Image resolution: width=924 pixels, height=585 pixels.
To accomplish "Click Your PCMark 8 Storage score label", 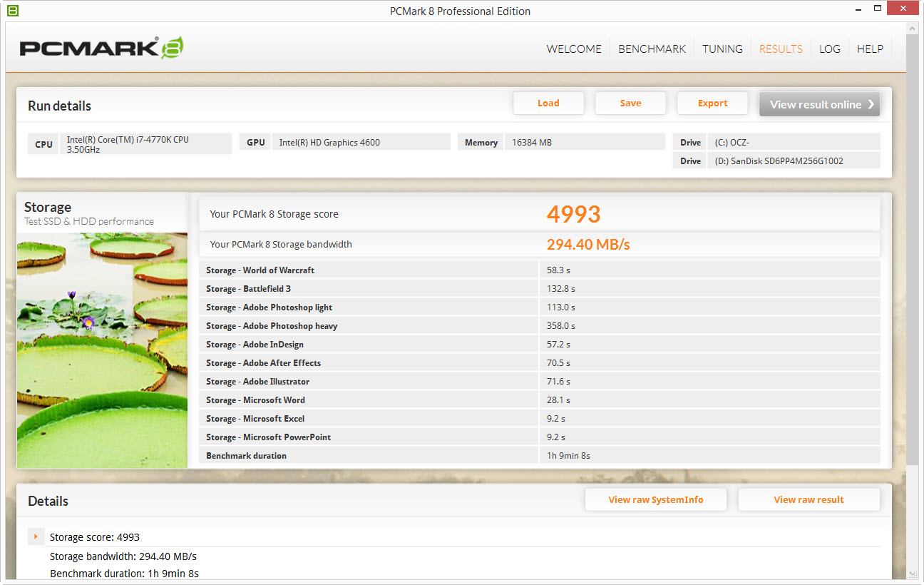I will (x=274, y=214).
